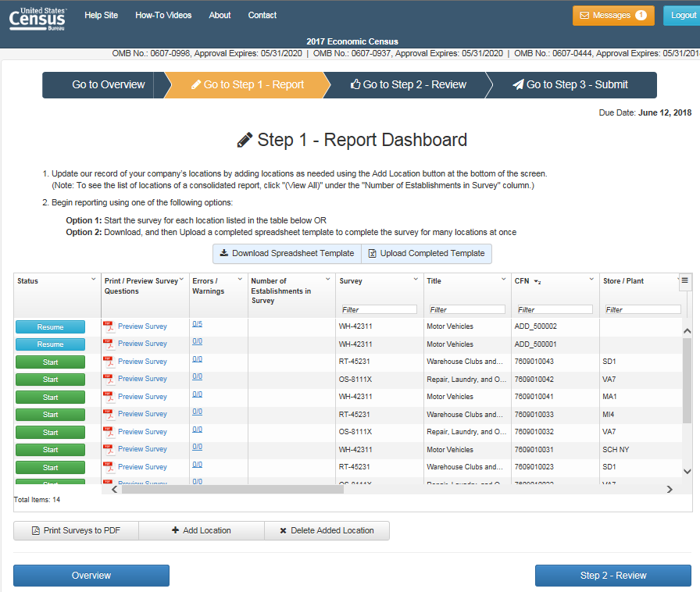This screenshot has height=592, width=700.
Task: Click the PDF icon for 7609010023 row
Action: coord(109,467)
